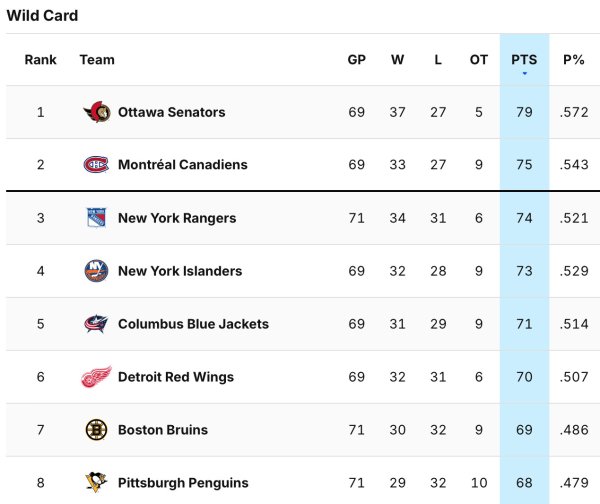The height and width of the screenshot is (504, 600).
Task: Select the Rank column header
Action: coord(41,60)
